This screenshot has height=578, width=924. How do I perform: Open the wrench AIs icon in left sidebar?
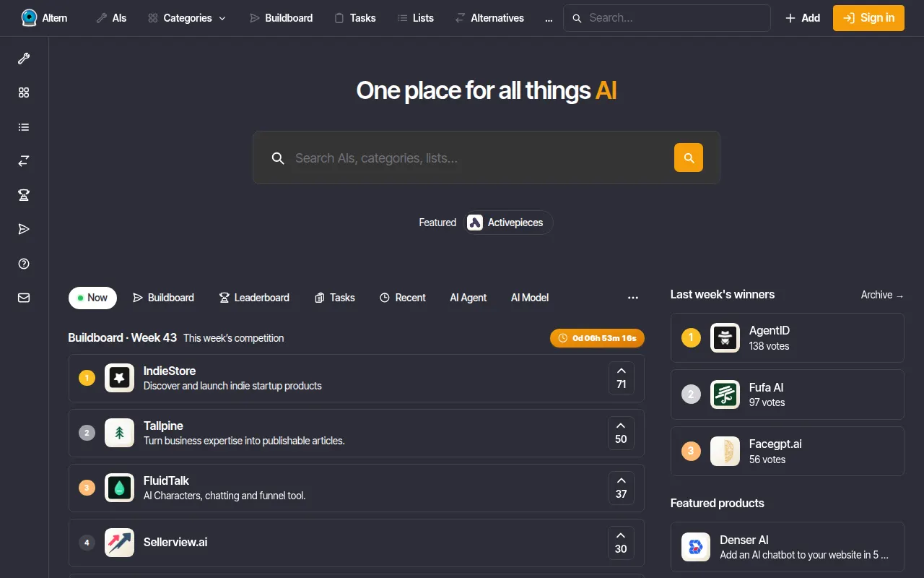coord(24,59)
